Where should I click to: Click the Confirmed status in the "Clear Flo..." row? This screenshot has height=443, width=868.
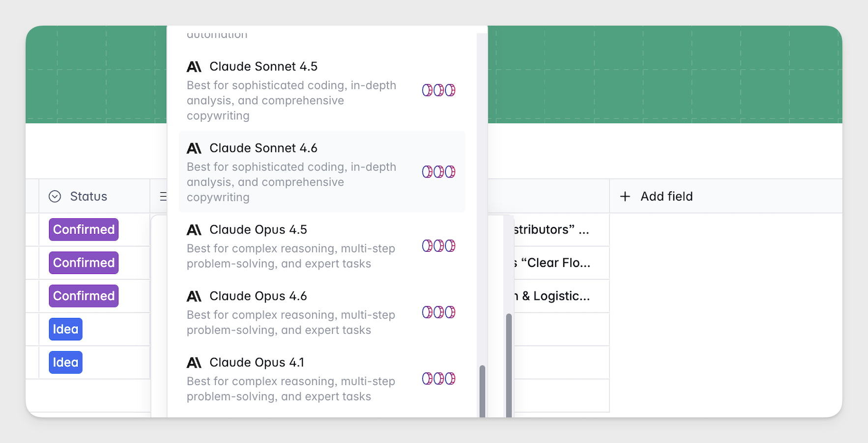click(84, 263)
